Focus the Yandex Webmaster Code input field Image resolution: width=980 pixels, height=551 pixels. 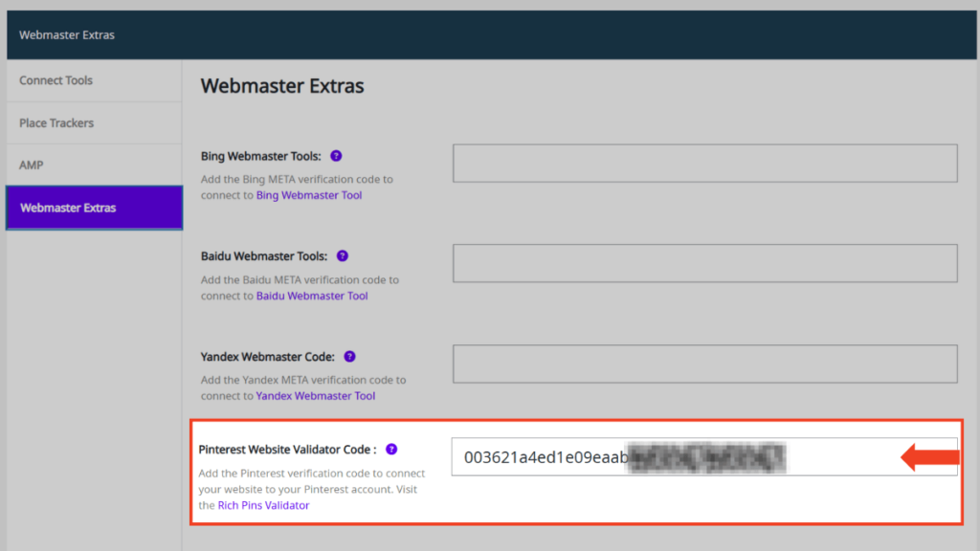[705, 364]
